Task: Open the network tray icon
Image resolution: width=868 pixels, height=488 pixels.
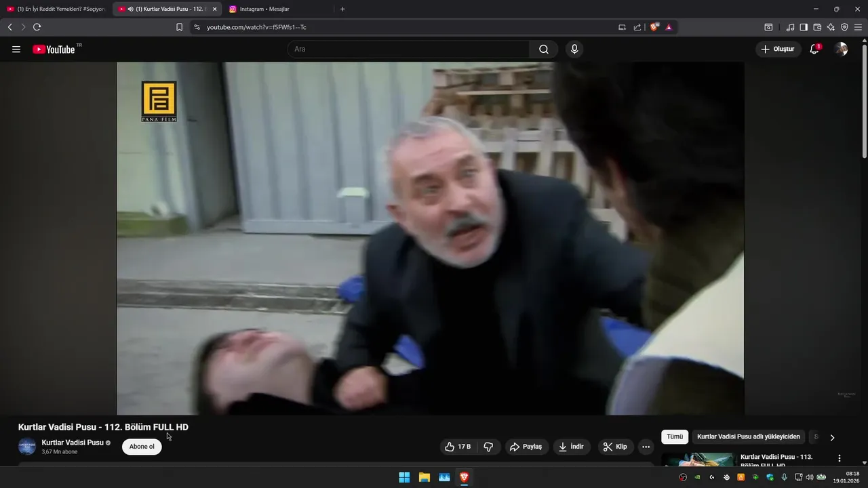Action: pyautogui.click(x=799, y=477)
